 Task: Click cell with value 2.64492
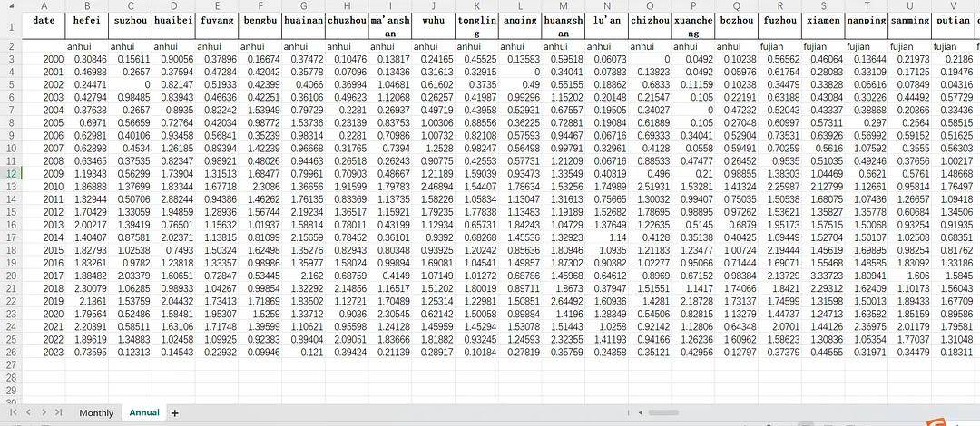[563, 300]
